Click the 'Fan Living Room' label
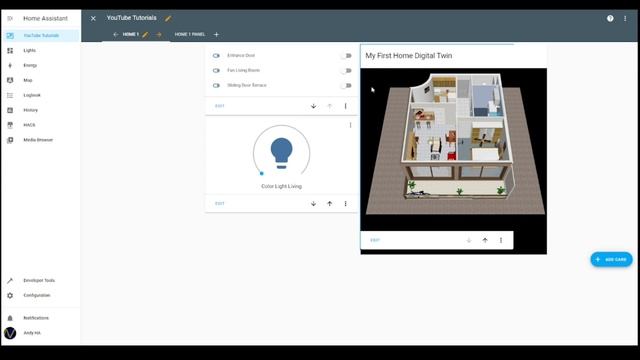The height and width of the screenshot is (360, 640). pyautogui.click(x=243, y=71)
